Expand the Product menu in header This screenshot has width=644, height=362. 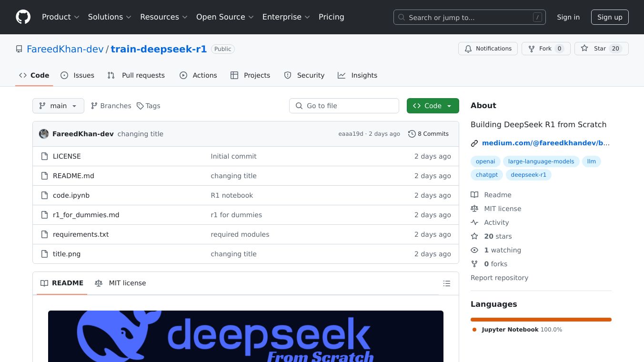pos(60,17)
